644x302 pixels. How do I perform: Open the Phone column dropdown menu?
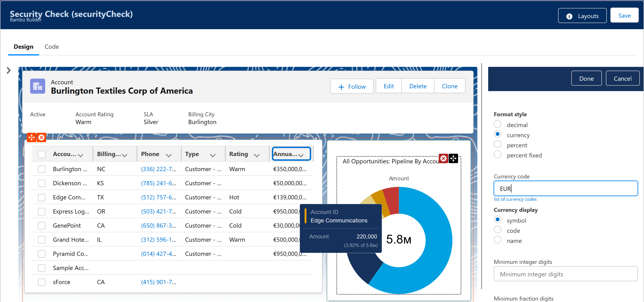[x=169, y=155]
